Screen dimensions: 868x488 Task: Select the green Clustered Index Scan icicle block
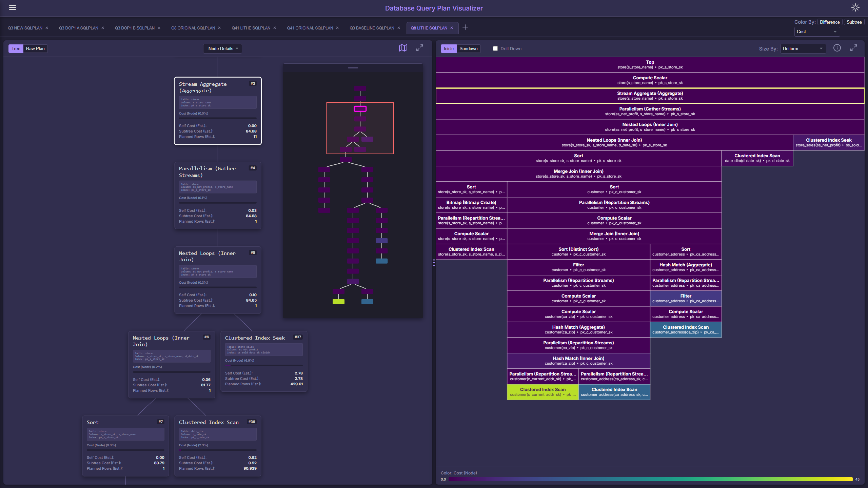(x=542, y=392)
